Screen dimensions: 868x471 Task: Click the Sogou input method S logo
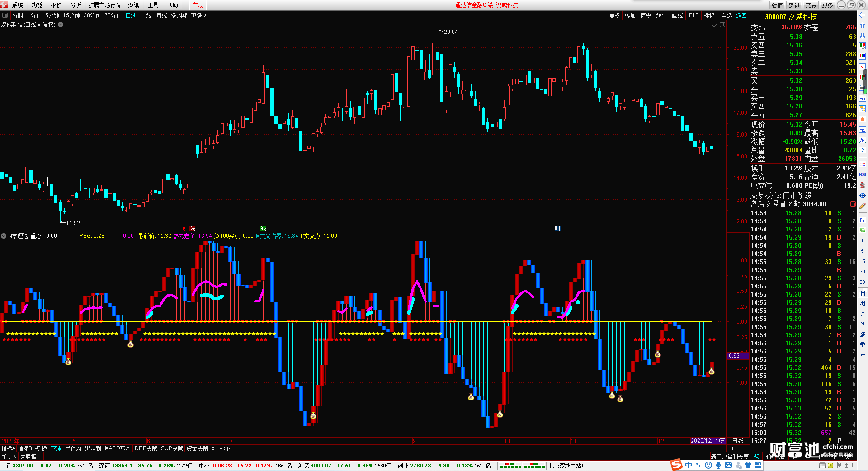click(x=676, y=465)
